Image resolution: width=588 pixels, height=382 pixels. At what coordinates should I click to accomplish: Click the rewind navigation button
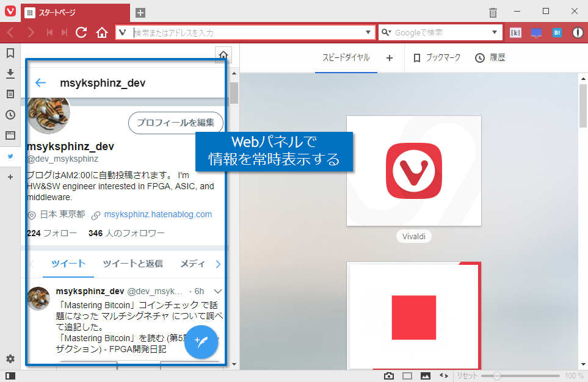coord(49,32)
